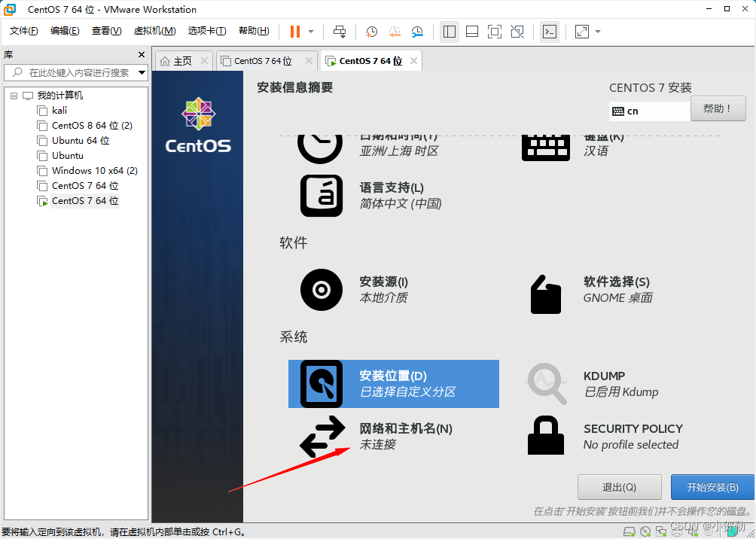Close the 库 library panel

point(142,54)
